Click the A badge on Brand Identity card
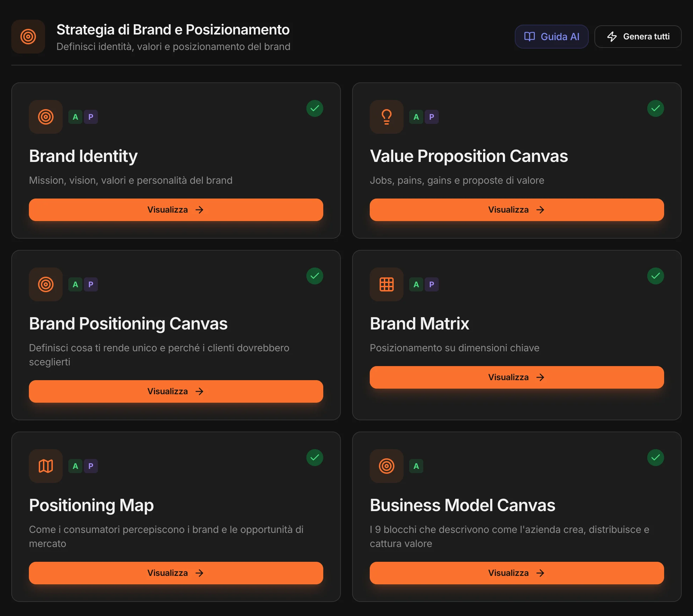 75,117
